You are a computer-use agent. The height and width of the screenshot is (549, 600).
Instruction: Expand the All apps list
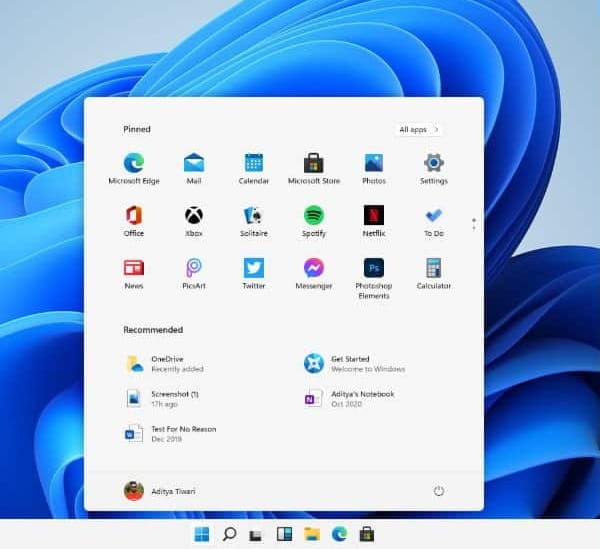coord(419,130)
